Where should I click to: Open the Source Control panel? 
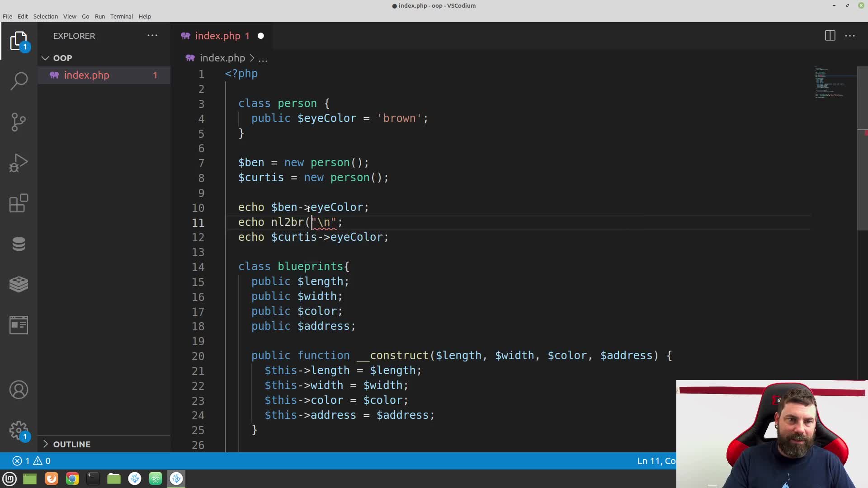click(19, 121)
